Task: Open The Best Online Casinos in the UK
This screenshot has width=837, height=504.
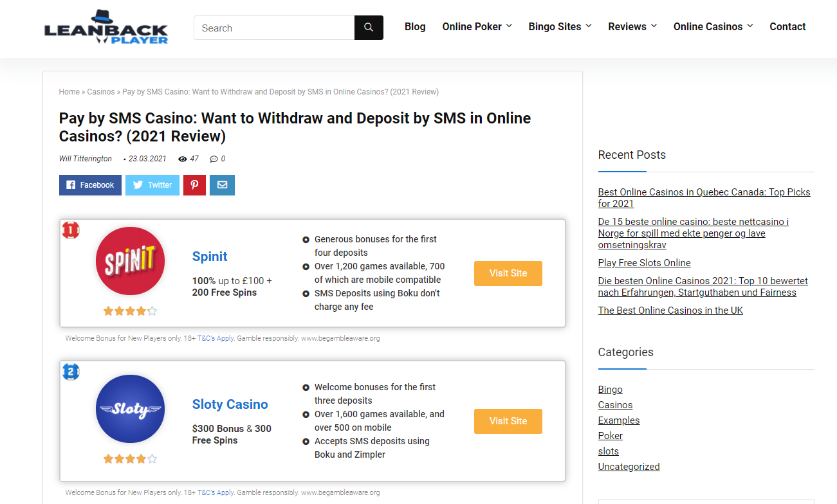Action: [x=670, y=310]
